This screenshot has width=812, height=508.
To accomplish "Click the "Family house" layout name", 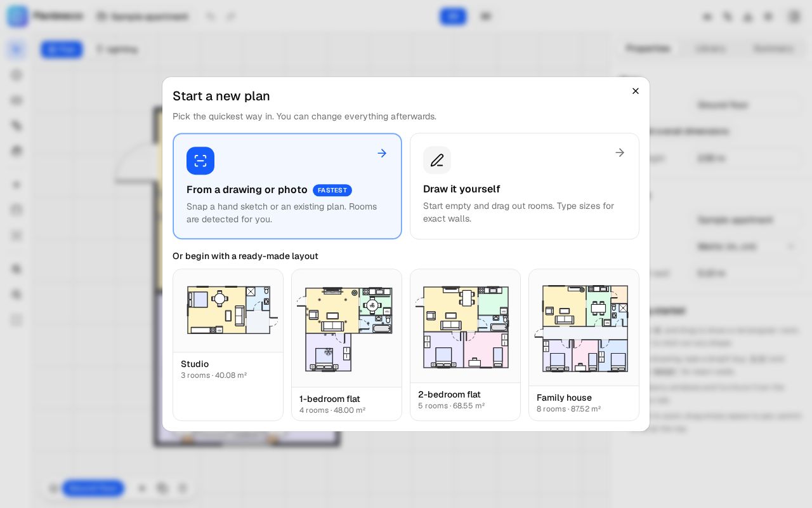I will [564, 398].
